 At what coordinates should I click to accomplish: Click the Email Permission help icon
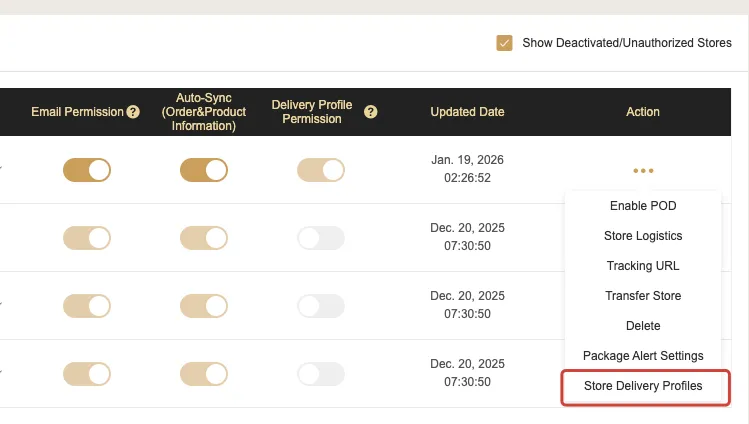(x=133, y=112)
